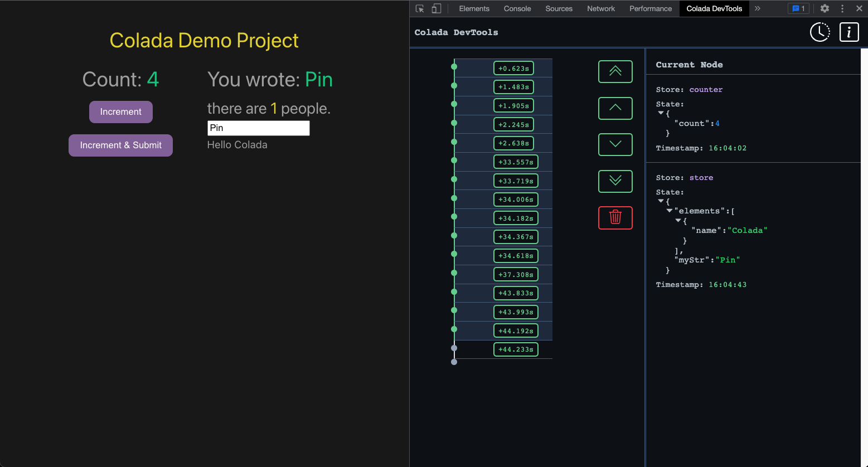Select the +33.557s timeline node

tap(516, 162)
